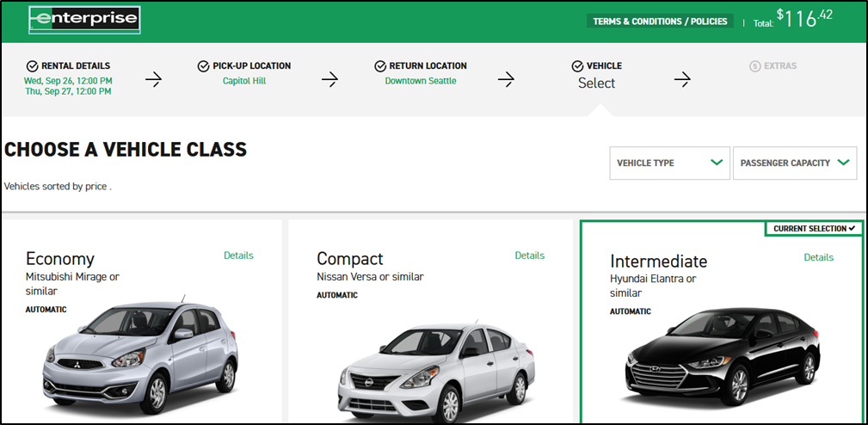Screen dimensions: 868x425
Task: Click the Pick-Up Location checkmark icon
Action: (x=203, y=66)
